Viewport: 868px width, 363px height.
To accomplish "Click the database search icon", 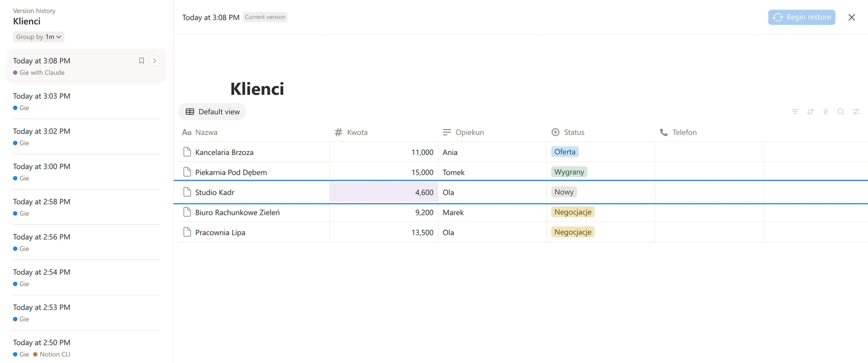I will pyautogui.click(x=841, y=112).
